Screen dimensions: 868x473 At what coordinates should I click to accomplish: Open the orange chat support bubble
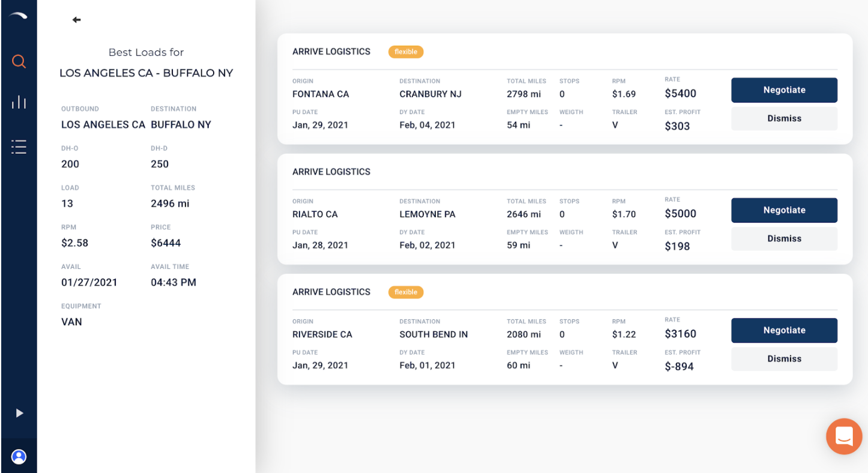tap(843, 436)
